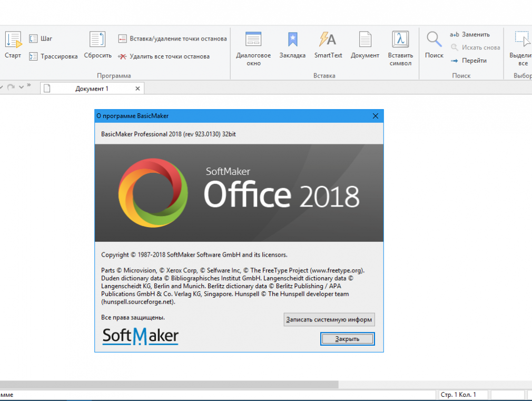Switch to the Документ 1 tab
532x401 pixels.
92,89
